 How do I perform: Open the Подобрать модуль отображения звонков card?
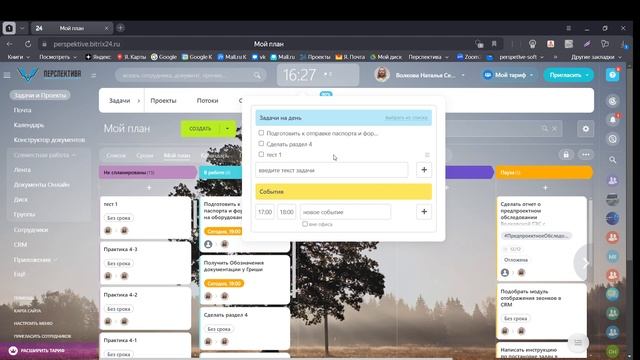point(542,311)
